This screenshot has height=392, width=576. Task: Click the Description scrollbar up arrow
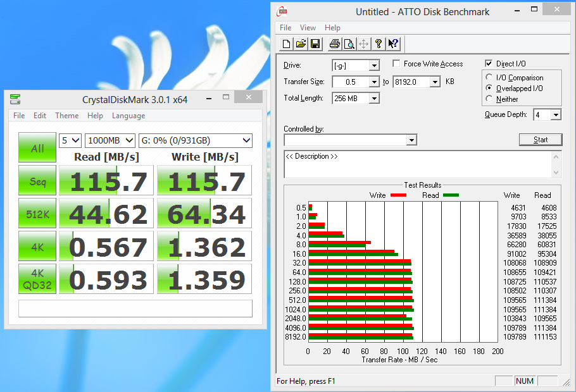(x=556, y=157)
